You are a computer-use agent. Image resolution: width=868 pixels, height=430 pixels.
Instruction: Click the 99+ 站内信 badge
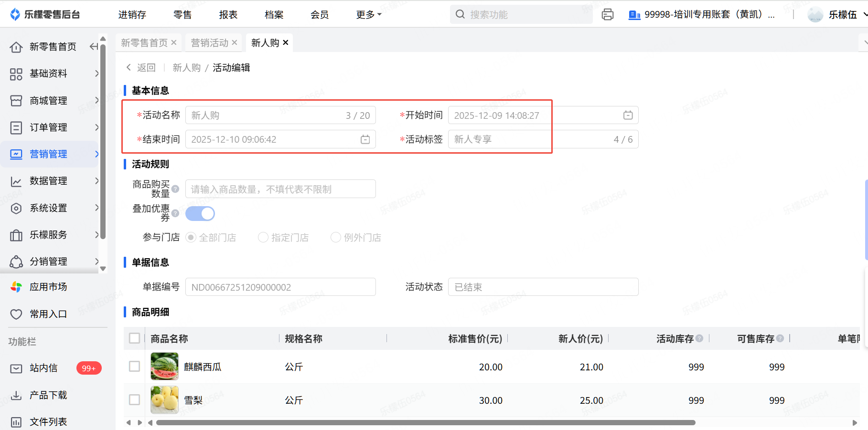tap(89, 368)
